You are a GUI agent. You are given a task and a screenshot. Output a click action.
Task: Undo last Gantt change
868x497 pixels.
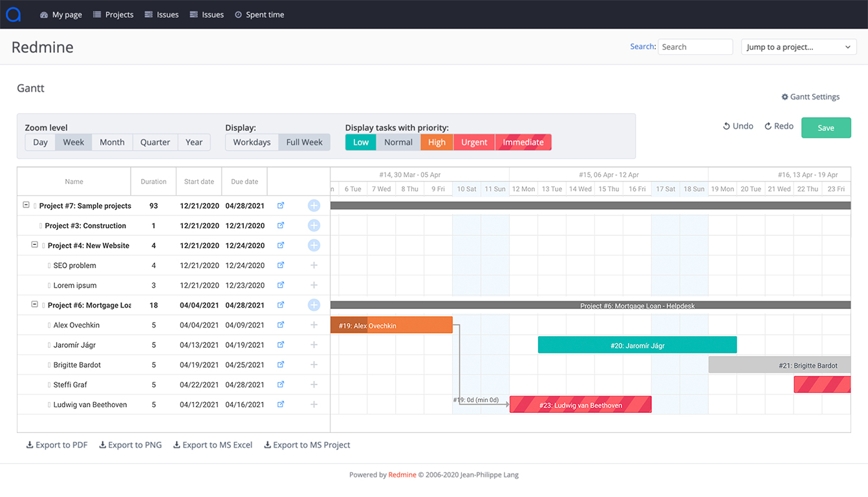pos(738,126)
